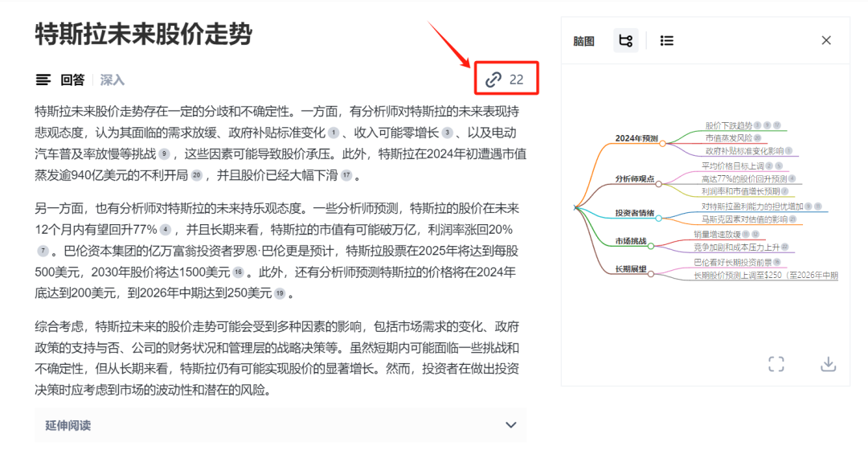Select the 回答 tab
The image size is (868, 450).
[x=72, y=80]
